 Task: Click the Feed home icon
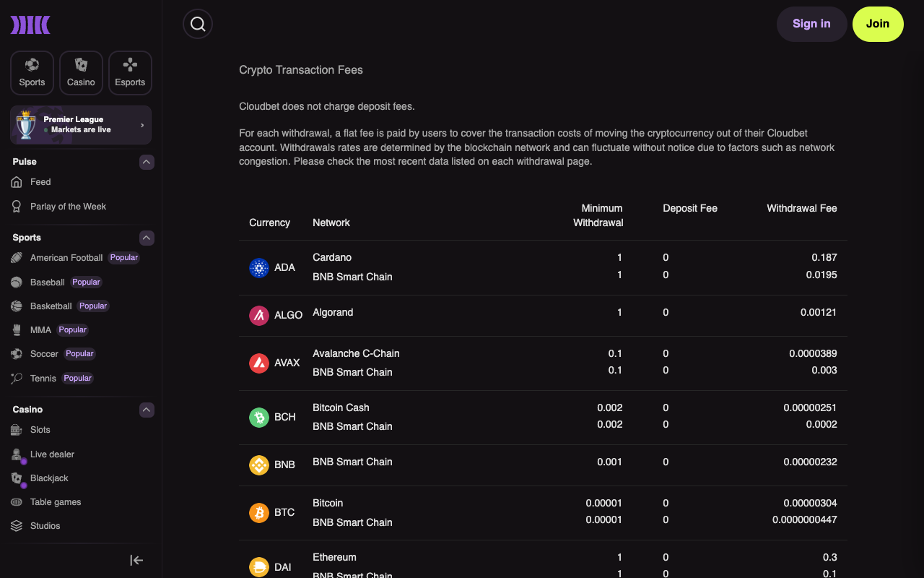click(x=17, y=182)
